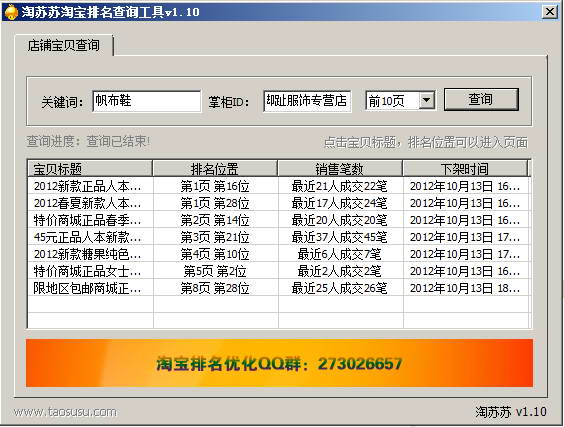Image resolution: width=564 pixels, height=427 pixels.
Task: Close the 淘苏苏 ranking tool window
Action: click(x=550, y=12)
